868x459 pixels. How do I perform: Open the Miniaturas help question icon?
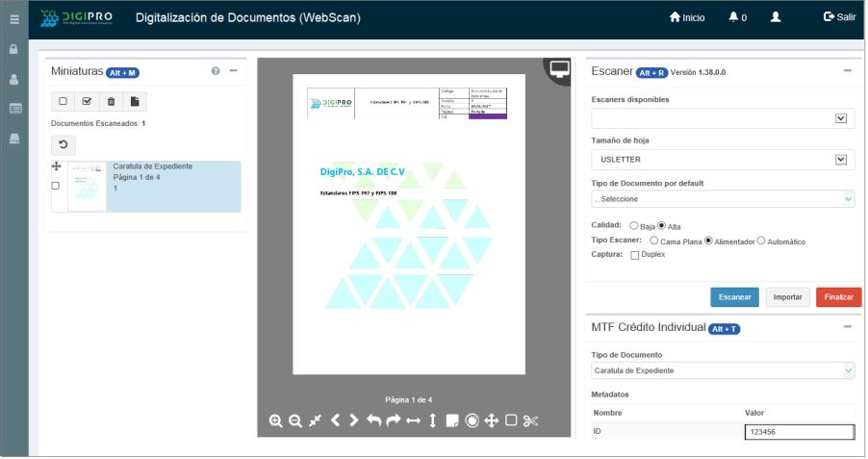point(216,71)
